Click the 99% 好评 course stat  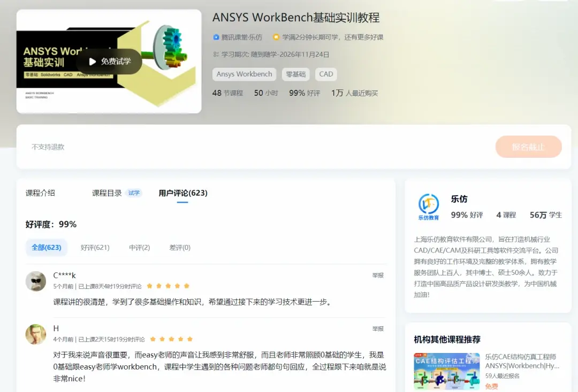tap(305, 93)
